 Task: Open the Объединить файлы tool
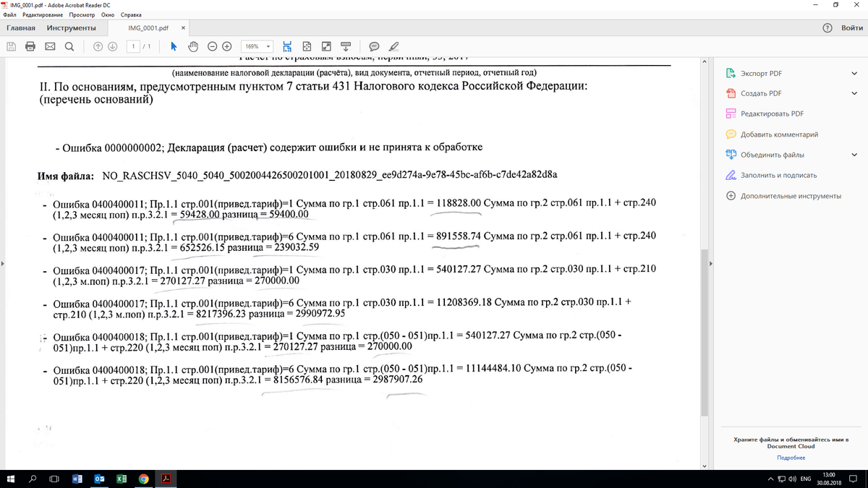point(772,155)
